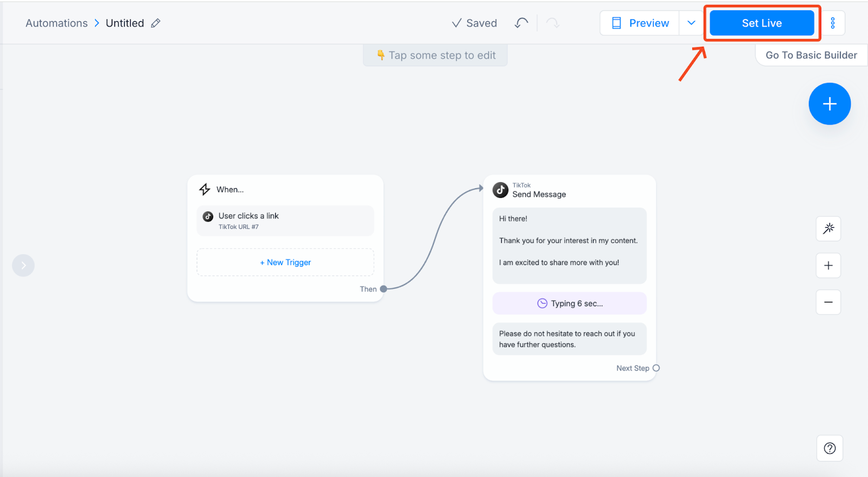Select Go To Basic Builder
This screenshot has height=477, width=868.
[x=811, y=55]
